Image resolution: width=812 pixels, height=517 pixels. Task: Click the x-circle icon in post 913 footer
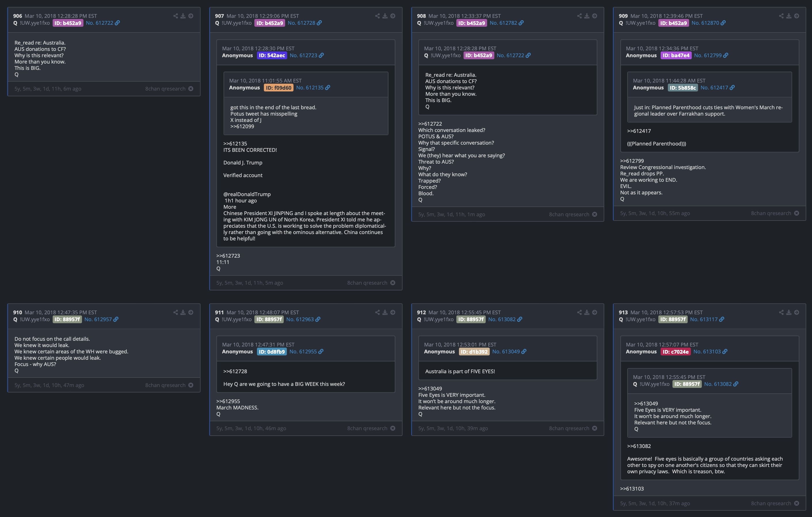(x=797, y=503)
